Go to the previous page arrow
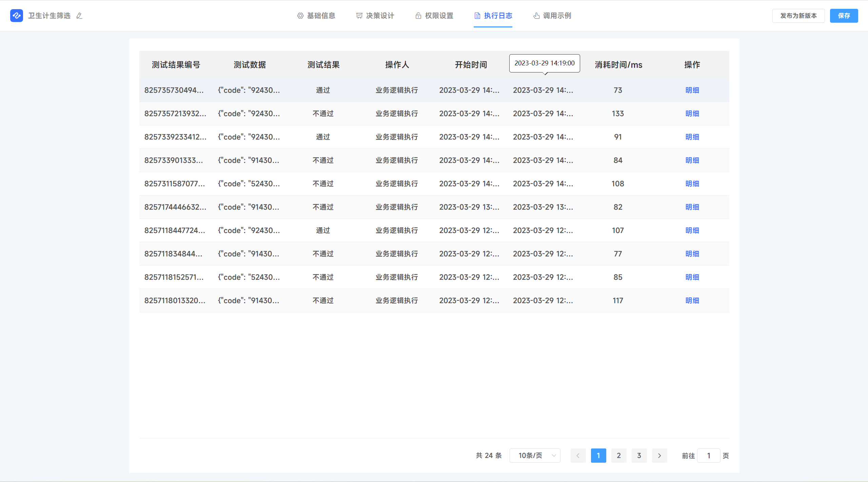Viewport: 868px width, 482px height. (578, 456)
